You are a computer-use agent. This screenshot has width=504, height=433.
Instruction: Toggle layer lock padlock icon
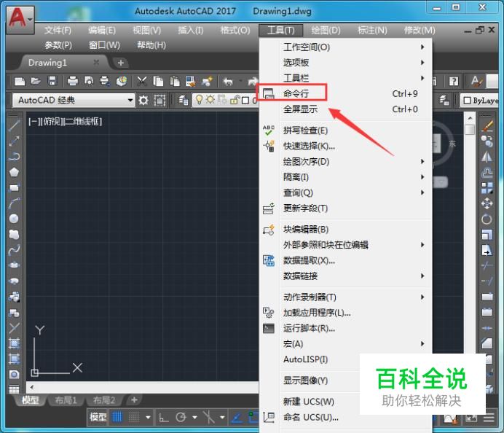click(235, 100)
